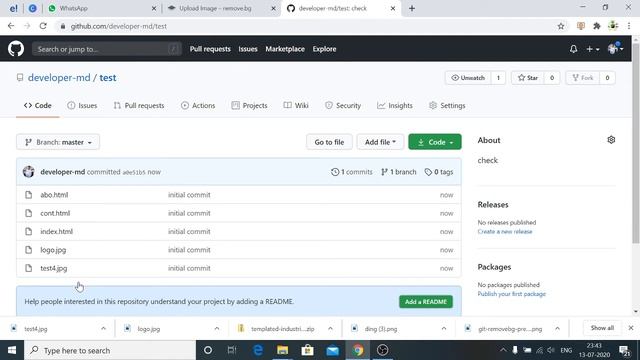The width and height of the screenshot is (640, 360).
Task: Open Task View in taskbar
Action: click(232, 350)
